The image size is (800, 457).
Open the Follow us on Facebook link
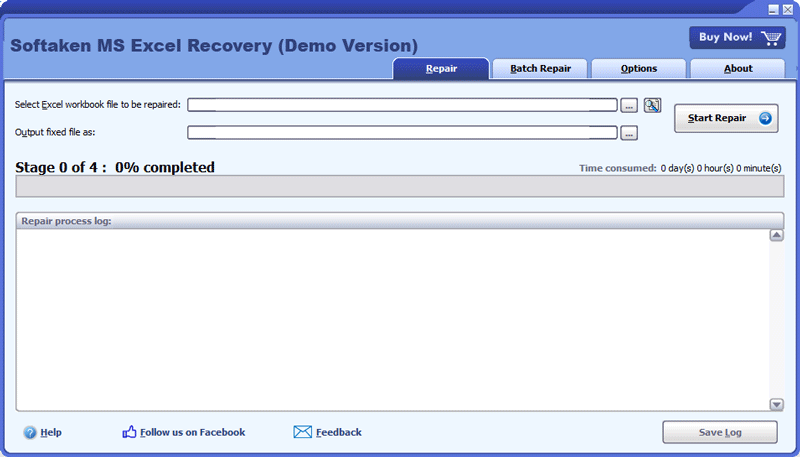[192, 433]
